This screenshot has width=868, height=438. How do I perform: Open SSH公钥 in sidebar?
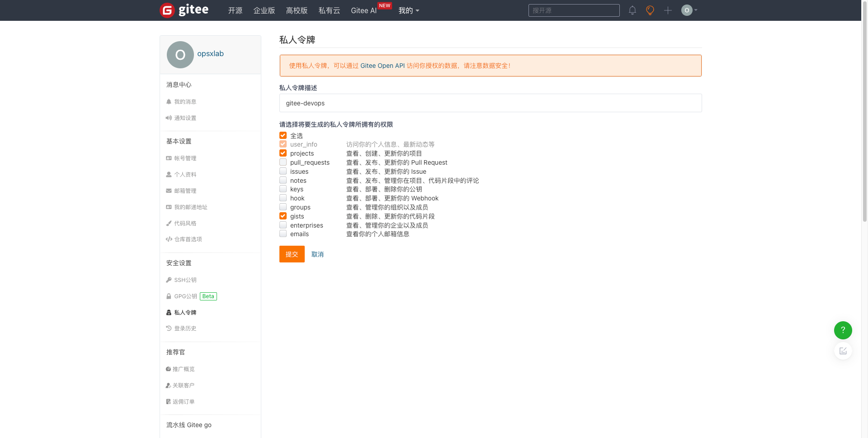pyautogui.click(x=185, y=280)
